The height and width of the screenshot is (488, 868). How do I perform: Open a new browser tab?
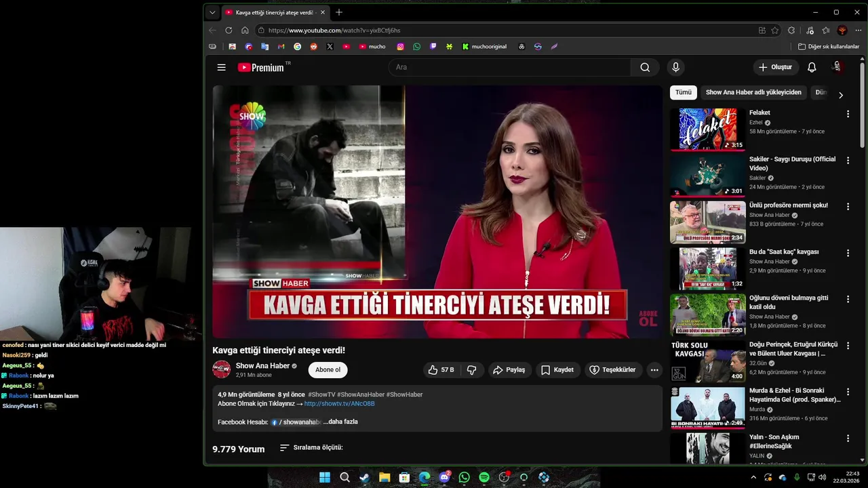coord(339,12)
